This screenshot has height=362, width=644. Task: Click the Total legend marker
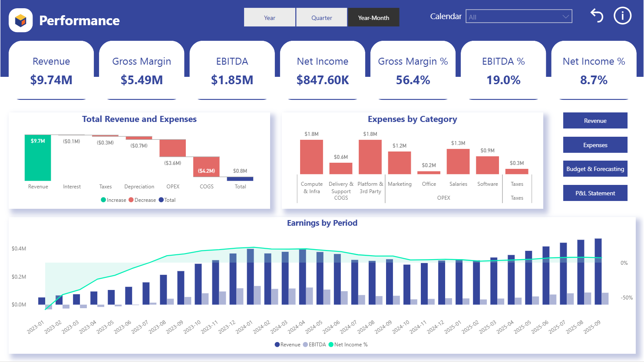point(161,200)
